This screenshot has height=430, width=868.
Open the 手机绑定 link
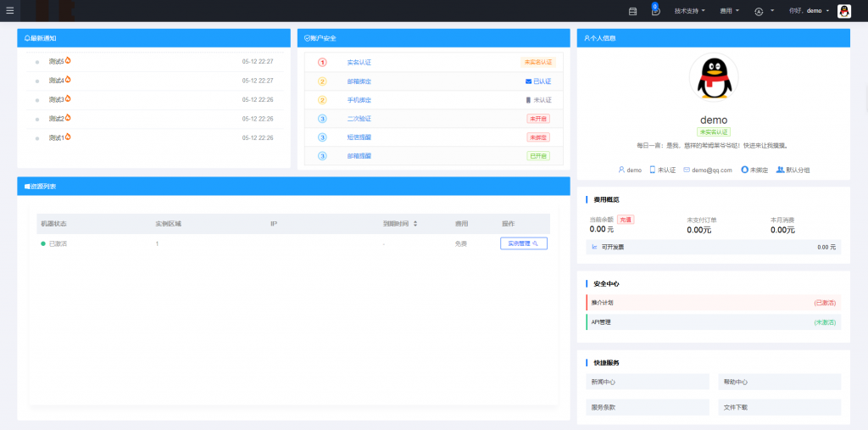(359, 100)
